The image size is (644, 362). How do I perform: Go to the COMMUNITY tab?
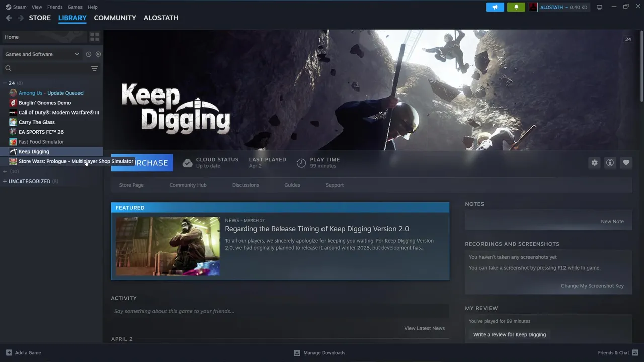click(x=115, y=18)
